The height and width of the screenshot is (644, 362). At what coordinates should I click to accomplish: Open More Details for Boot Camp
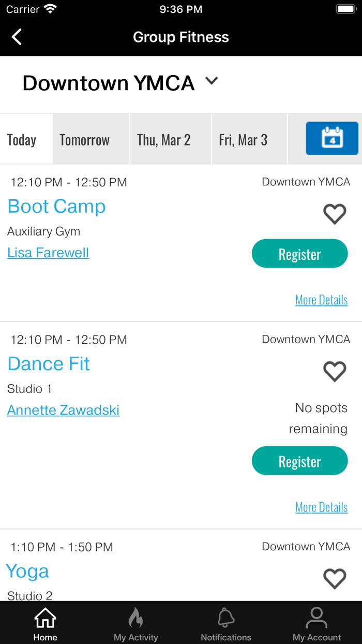point(321,300)
